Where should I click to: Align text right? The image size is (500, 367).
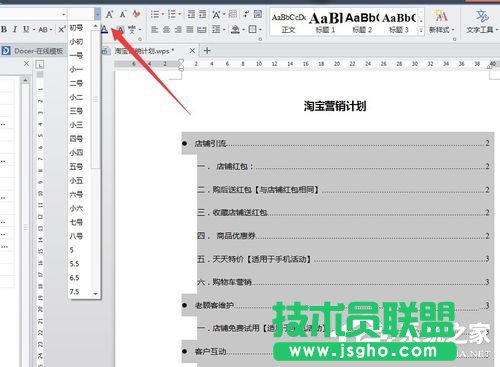click(x=178, y=30)
